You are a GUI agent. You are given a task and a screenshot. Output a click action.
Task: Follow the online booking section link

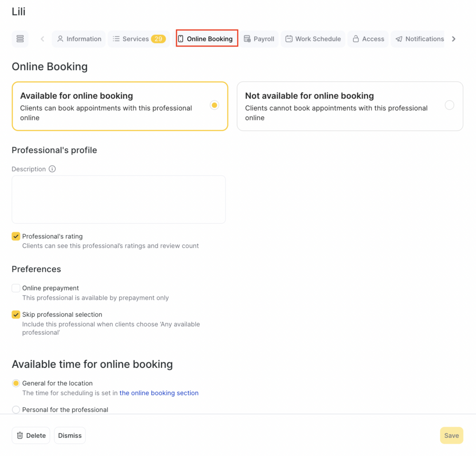pos(159,393)
